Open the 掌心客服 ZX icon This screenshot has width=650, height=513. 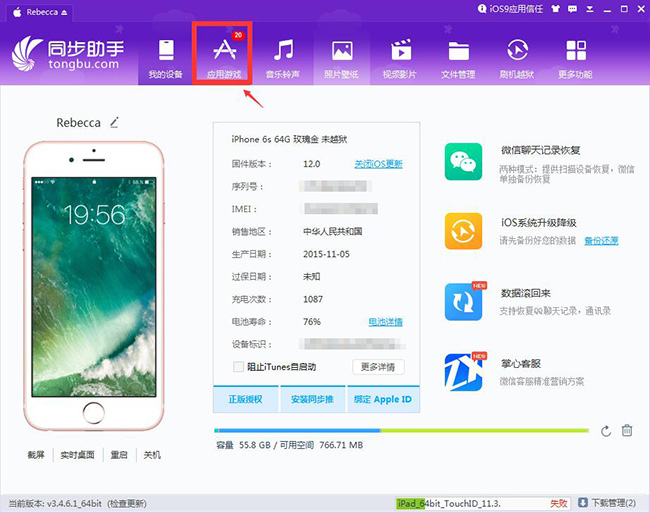(463, 373)
